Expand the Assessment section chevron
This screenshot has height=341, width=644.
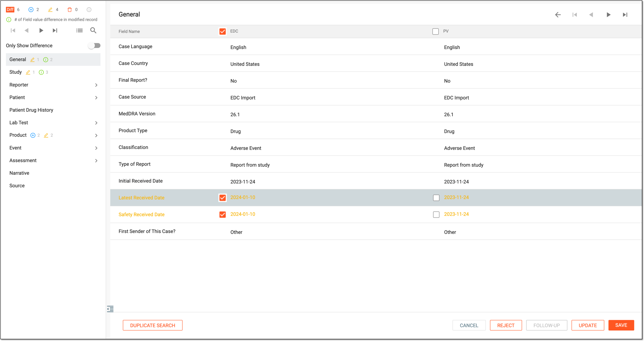click(96, 161)
